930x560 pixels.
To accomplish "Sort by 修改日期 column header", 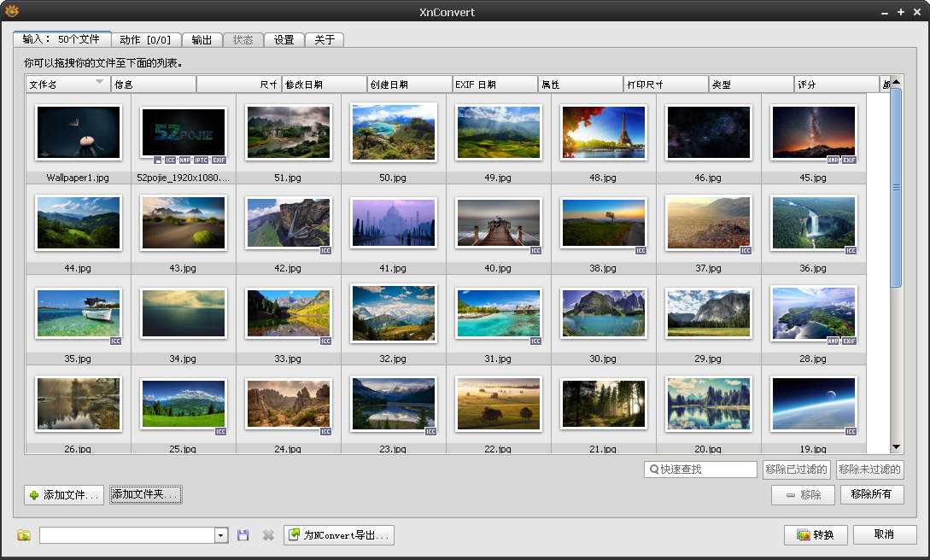I will [x=325, y=85].
